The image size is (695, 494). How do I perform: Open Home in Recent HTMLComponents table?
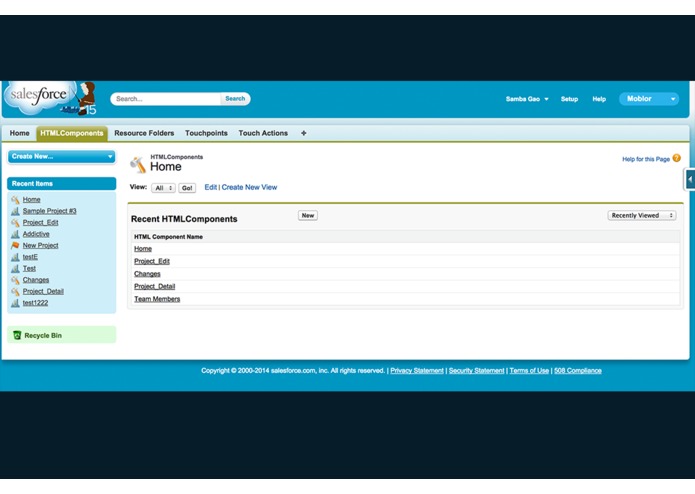tap(143, 249)
